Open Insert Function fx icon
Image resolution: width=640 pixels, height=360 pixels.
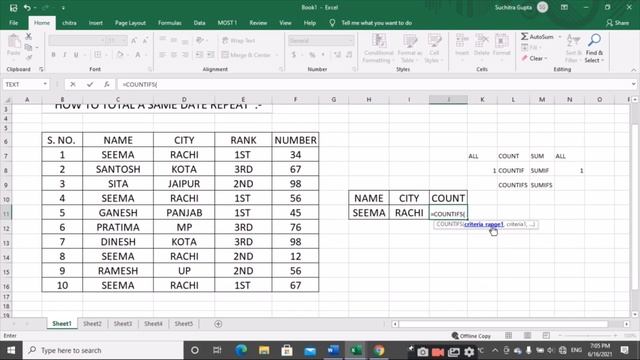tap(107, 84)
